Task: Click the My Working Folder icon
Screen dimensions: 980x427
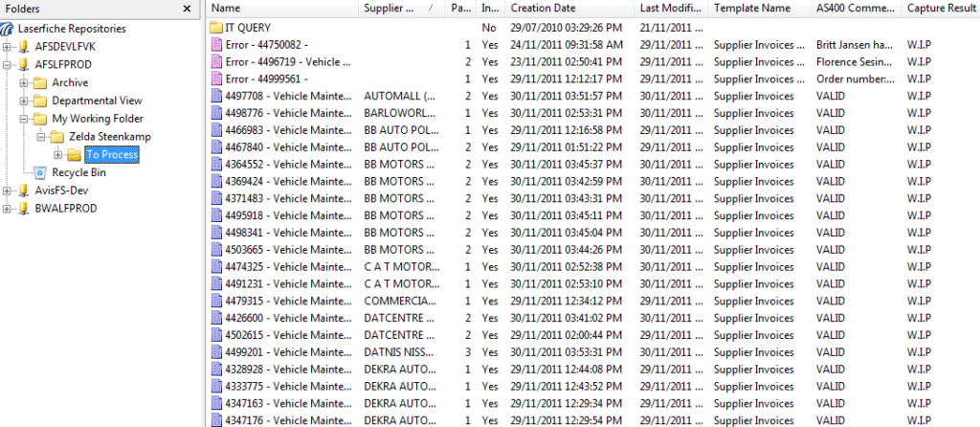Action: point(40,119)
